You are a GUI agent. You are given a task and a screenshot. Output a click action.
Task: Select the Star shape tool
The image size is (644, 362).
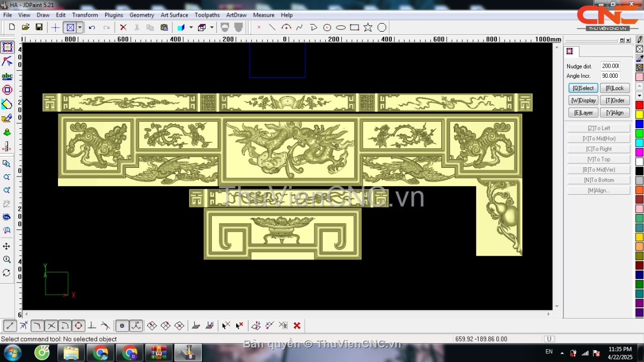coord(368,27)
